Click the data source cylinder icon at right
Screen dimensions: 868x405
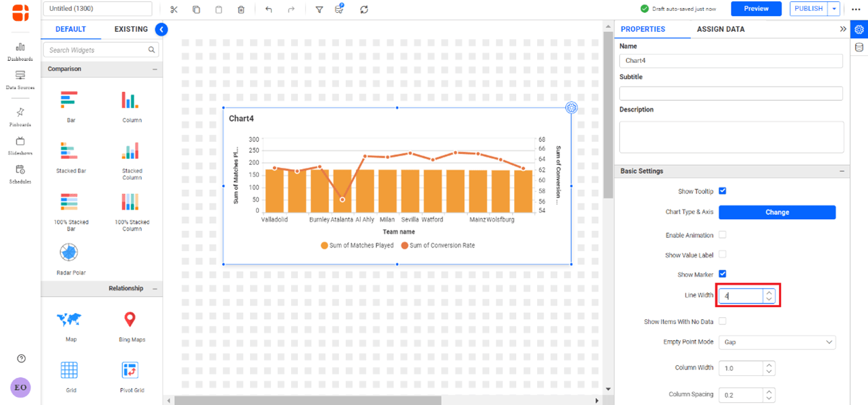859,47
